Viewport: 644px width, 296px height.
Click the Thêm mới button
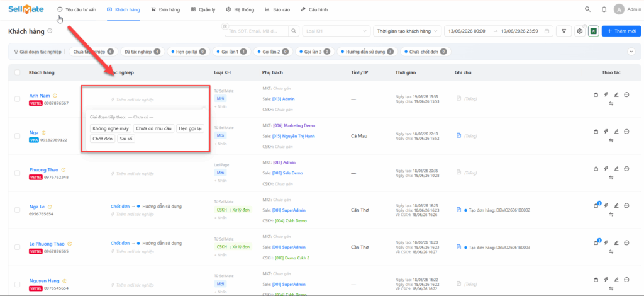tap(621, 31)
